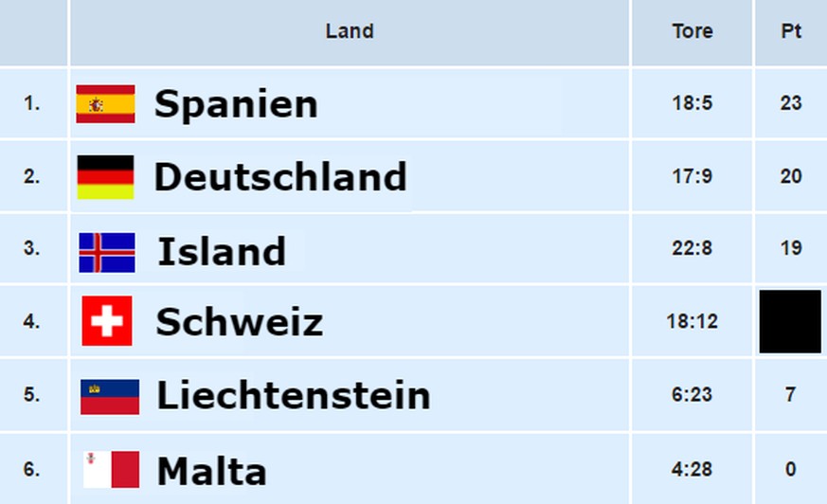Select the Island team name
The width and height of the screenshot is (827, 504).
click(x=222, y=251)
